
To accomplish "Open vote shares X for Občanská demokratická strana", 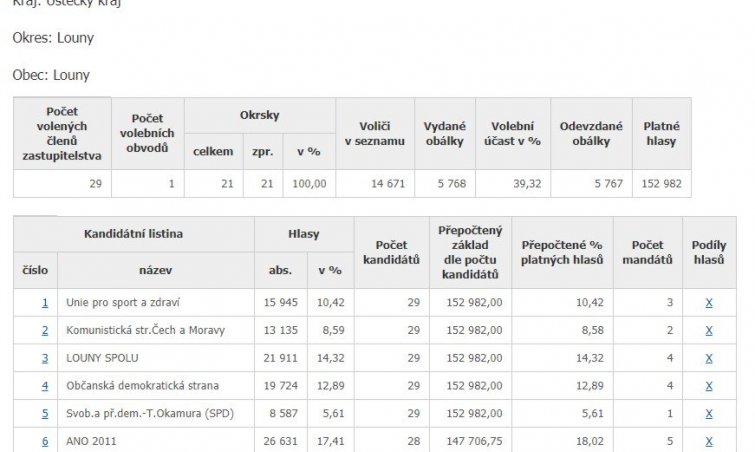I will coord(709,386).
